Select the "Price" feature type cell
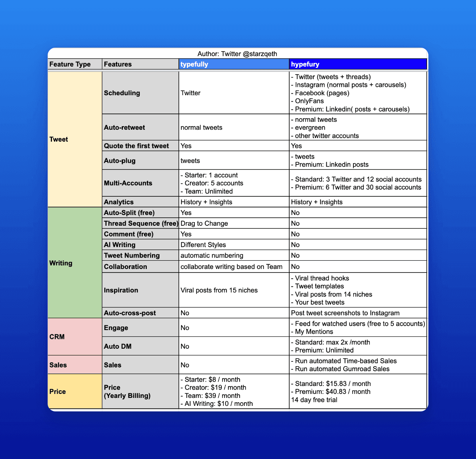 coord(75,392)
